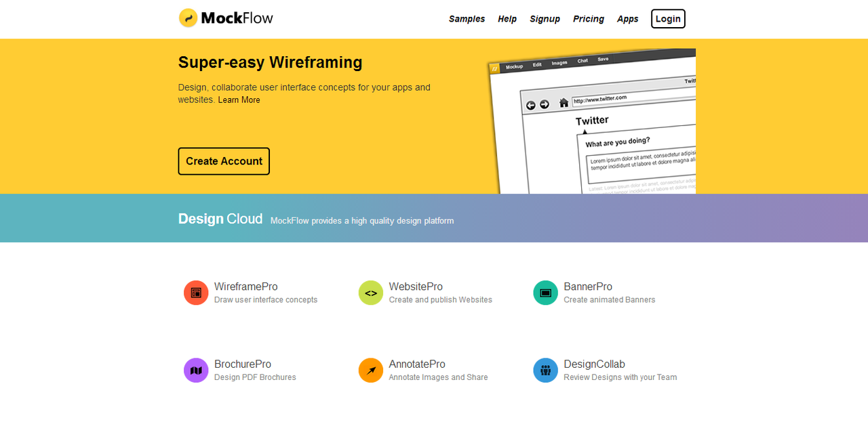Image resolution: width=868 pixels, height=422 pixels.
Task: Open the Apps navigation item
Action: pyautogui.click(x=628, y=19)
